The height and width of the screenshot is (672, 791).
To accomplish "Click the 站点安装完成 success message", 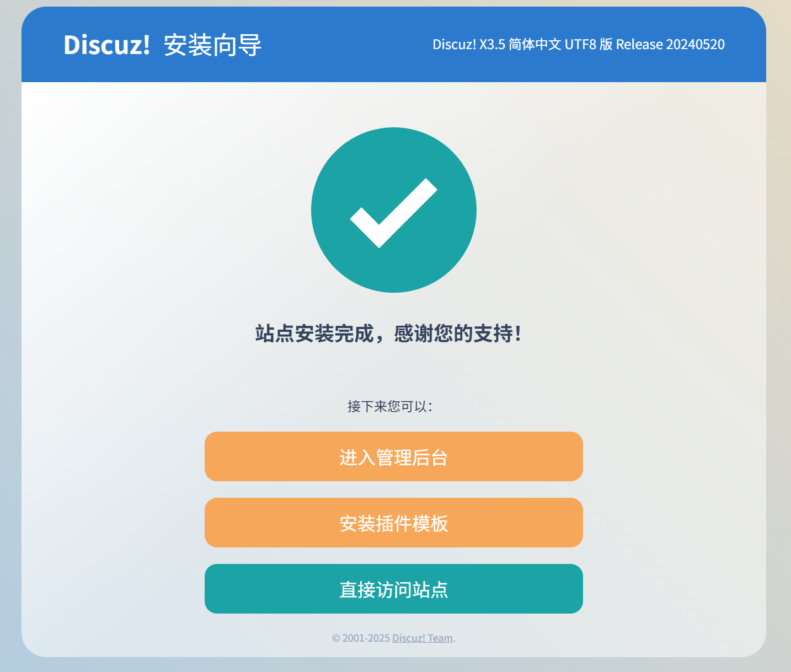I will click(314, 332).
